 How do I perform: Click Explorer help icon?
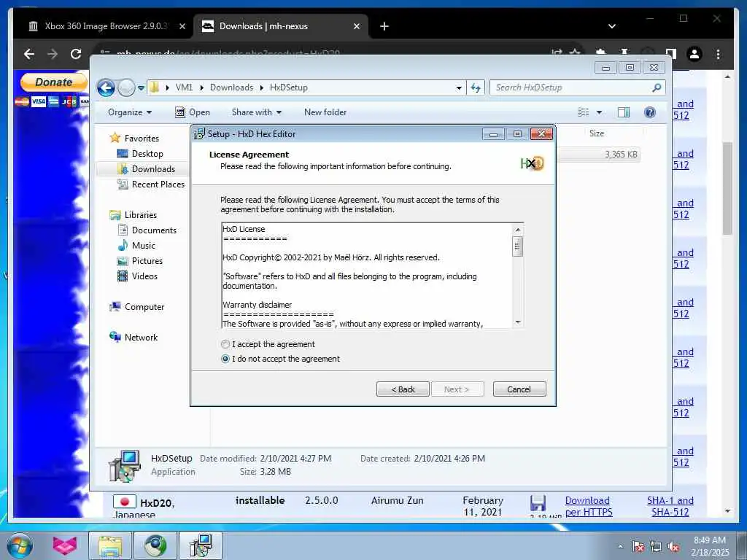[x=649, y=112]
